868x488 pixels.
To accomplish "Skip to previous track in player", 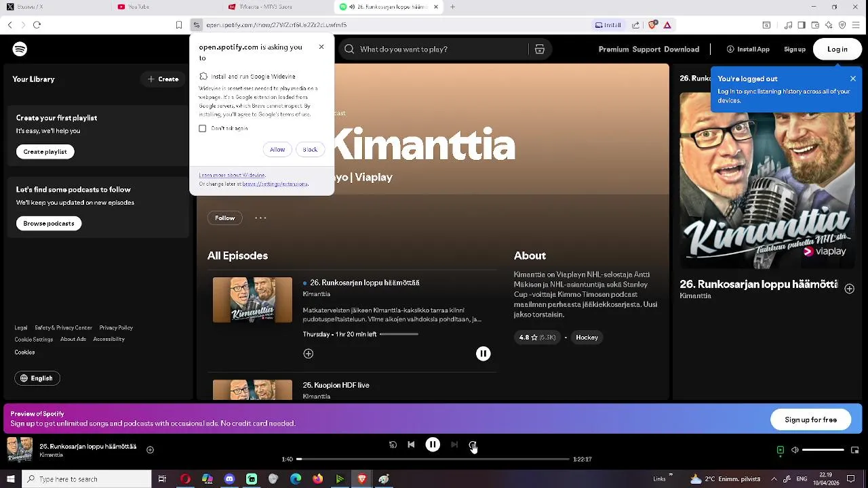I will tap(411, 445).
